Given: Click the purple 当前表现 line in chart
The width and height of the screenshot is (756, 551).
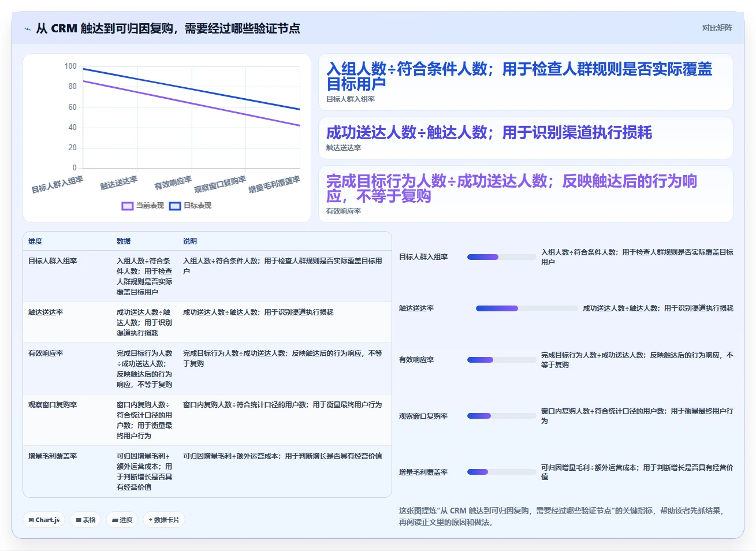Looking at the screenshot, I should [192, 103].
